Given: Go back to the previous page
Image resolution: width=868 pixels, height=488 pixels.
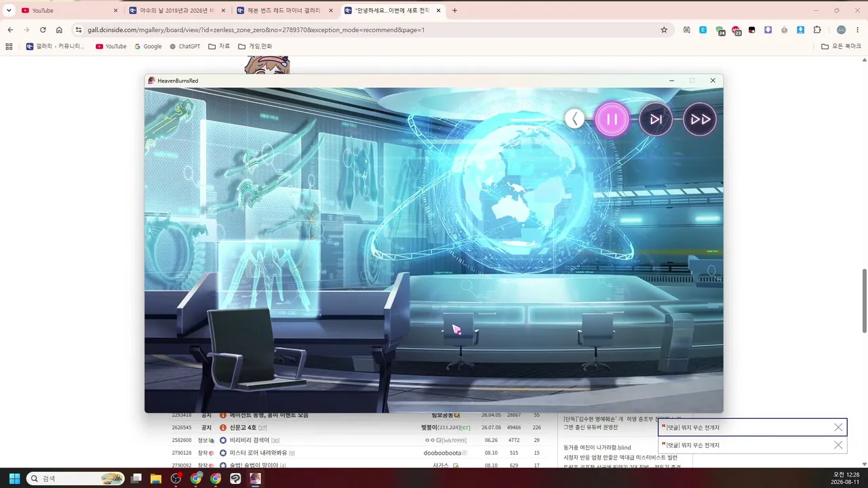Looking at the screenshot, I should pyautogui.click(x=10, y=30).
